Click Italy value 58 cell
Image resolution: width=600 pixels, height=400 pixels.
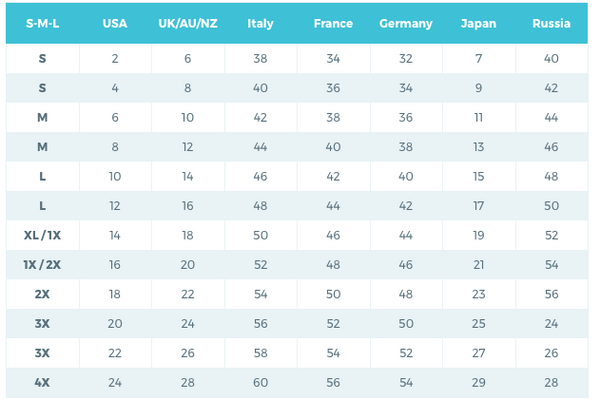[x=261, y=354]
